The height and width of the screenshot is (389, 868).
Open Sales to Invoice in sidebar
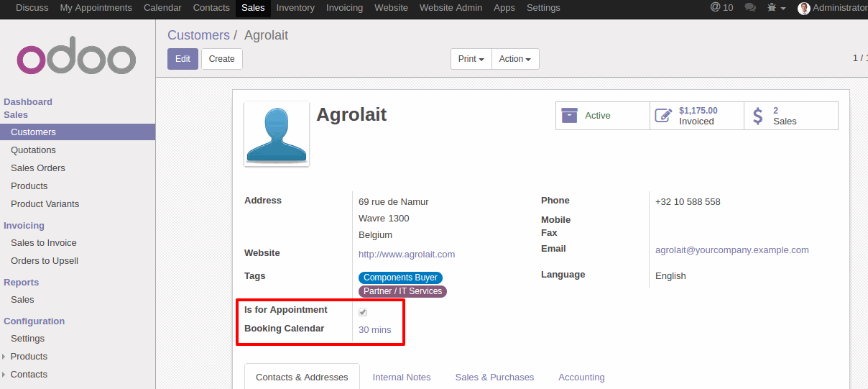coord(44,243)
